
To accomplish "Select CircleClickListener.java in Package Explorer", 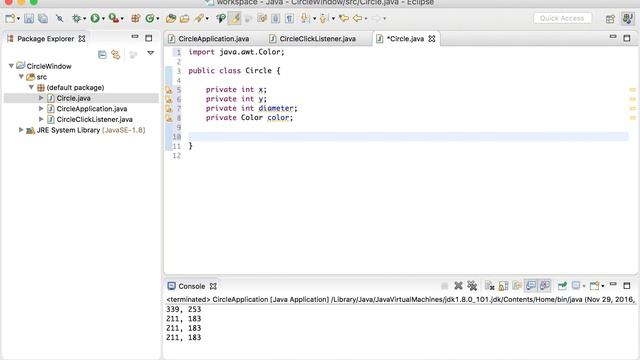I will [95, 119].
